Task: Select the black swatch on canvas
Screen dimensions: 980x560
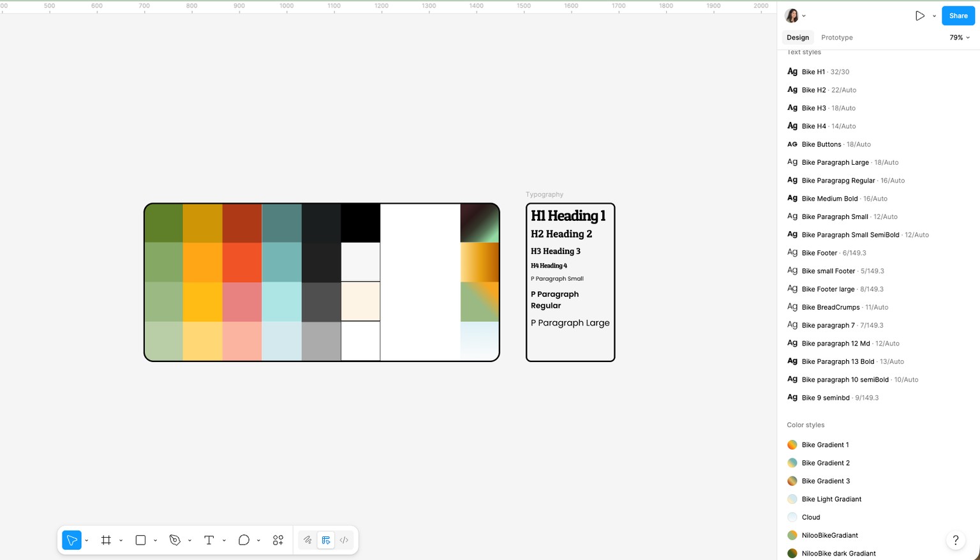Action: coord(360,223)
